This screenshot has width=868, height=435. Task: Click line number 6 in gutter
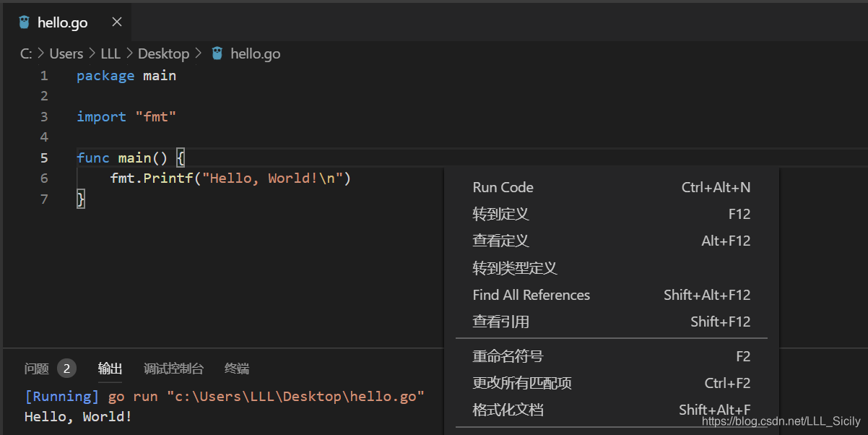coord(44,178)
